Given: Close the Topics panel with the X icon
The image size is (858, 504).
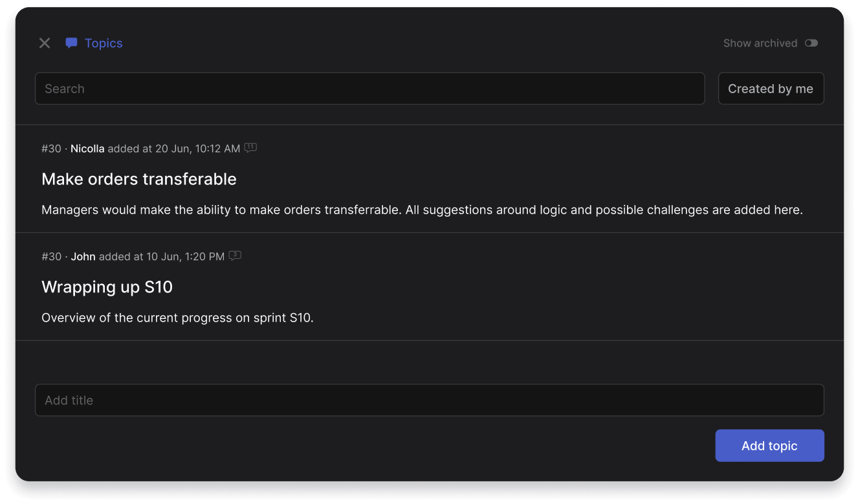Looking at the screenshot, I should 45,43.
